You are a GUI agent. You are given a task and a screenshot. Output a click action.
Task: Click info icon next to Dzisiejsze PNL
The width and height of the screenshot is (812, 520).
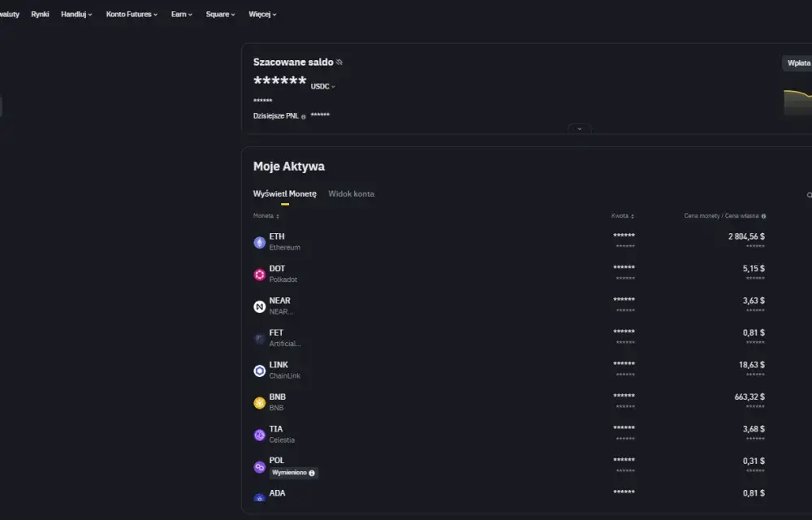[x=304, y=117]
